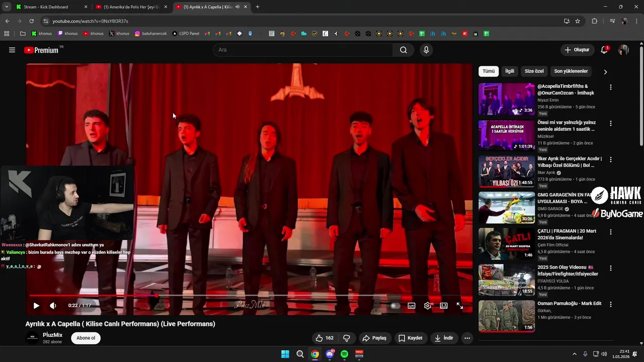
Task: Open PluzMix channel name link
Action: click(53, 334)
